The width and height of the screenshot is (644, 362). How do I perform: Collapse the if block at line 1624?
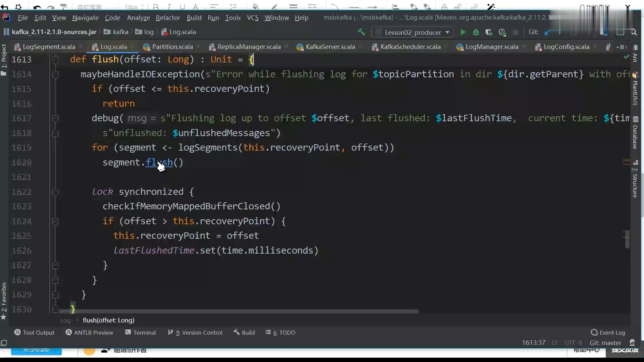(55, 221)
